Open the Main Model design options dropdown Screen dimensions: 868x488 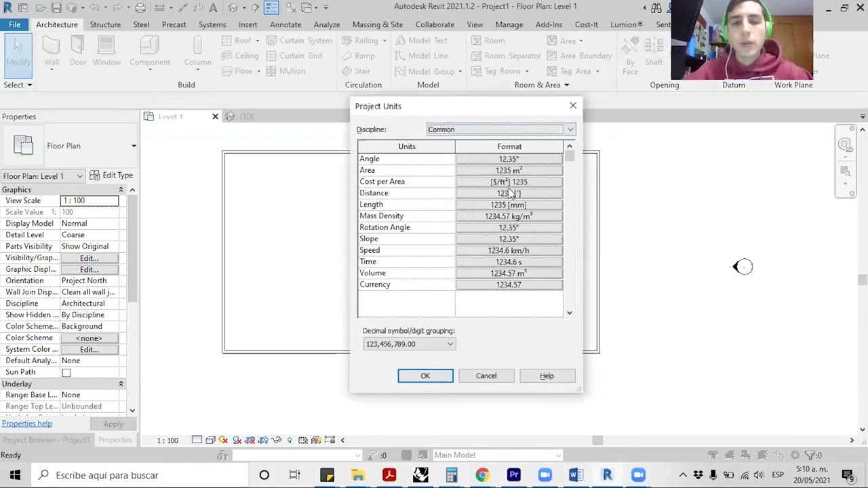pyautogui.click(x=498, y=455)
